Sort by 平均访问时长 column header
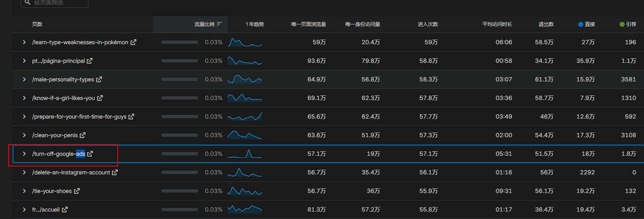The image size is (644, 219). point(497,24)
